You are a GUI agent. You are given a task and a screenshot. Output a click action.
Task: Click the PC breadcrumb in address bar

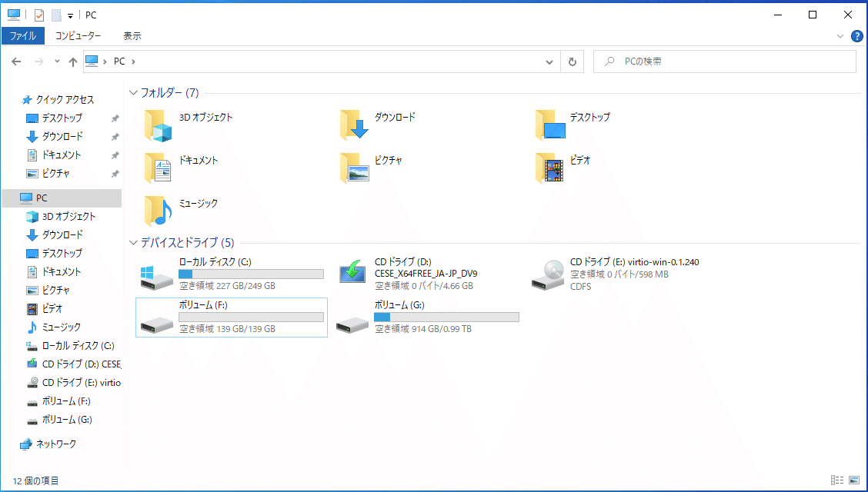tap(119, 61)
